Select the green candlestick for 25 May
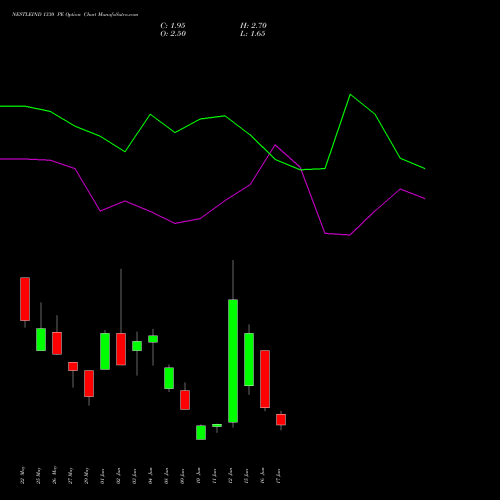The image size is (500, 500). (x=41, y=339)
